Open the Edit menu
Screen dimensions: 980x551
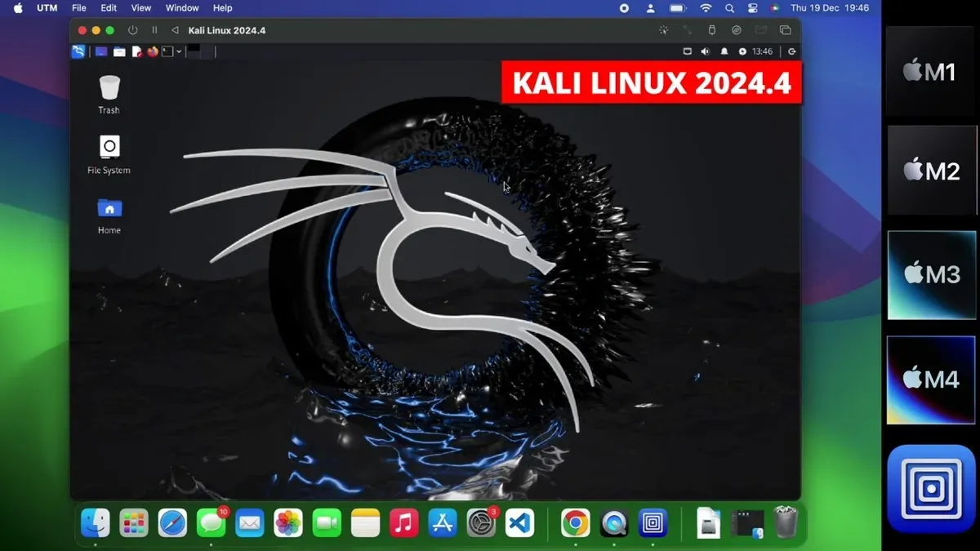coord(109,7)
